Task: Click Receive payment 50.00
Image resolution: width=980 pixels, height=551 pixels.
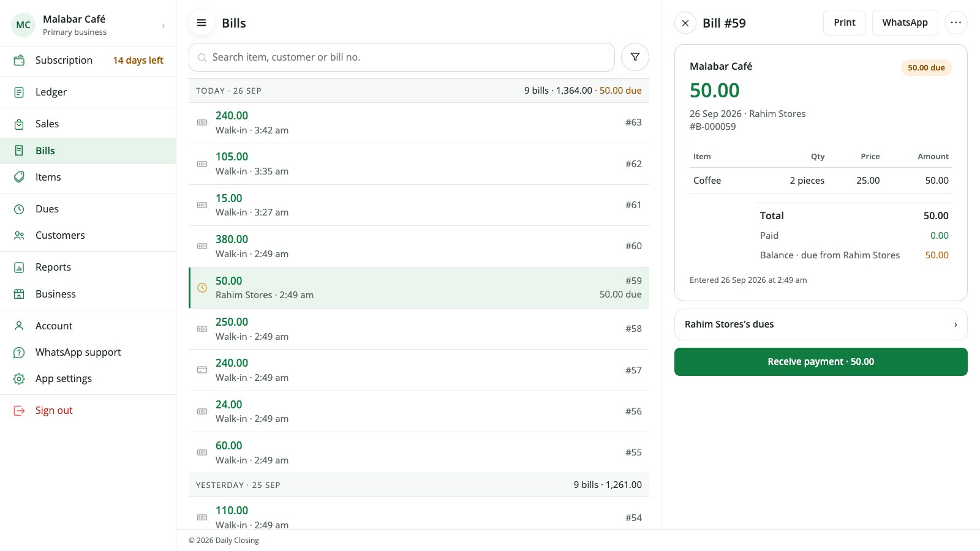Action: (x=821, y=362)
